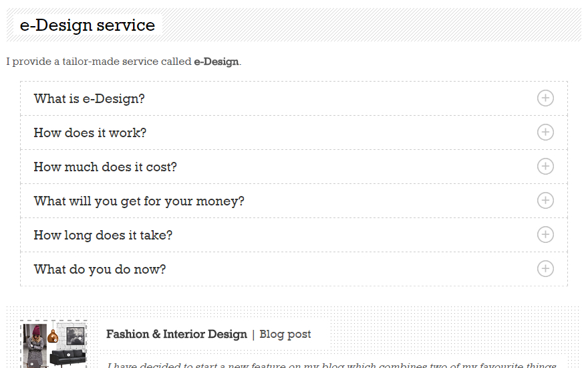Click the black sofa picture in the thumbnail

tap(68, 358)
